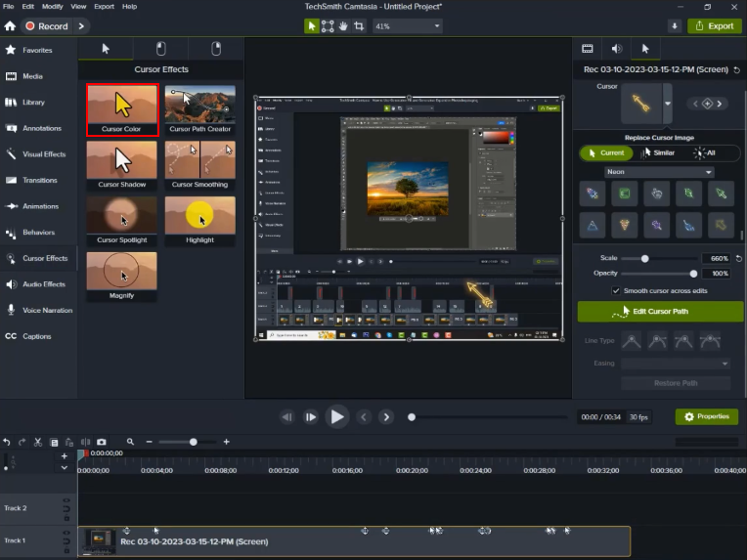
Task: Click the Cut scissors icon on timeline
Action: pos(38,443)
